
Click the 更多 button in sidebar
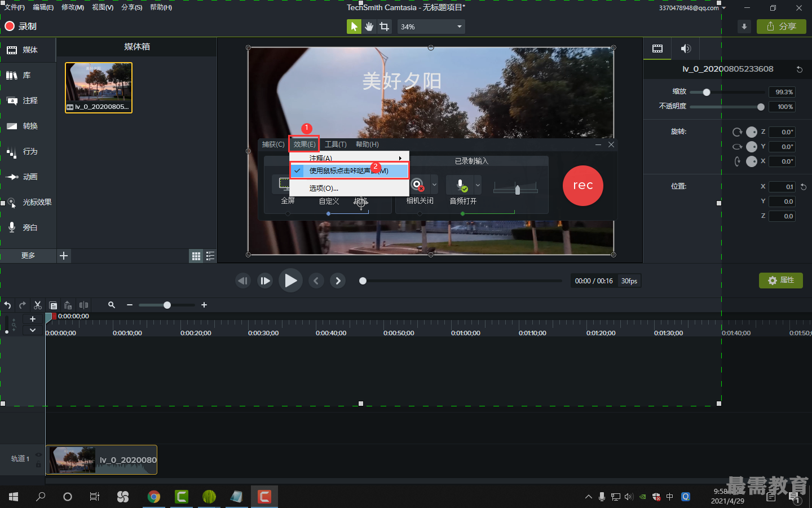point(28,256)
